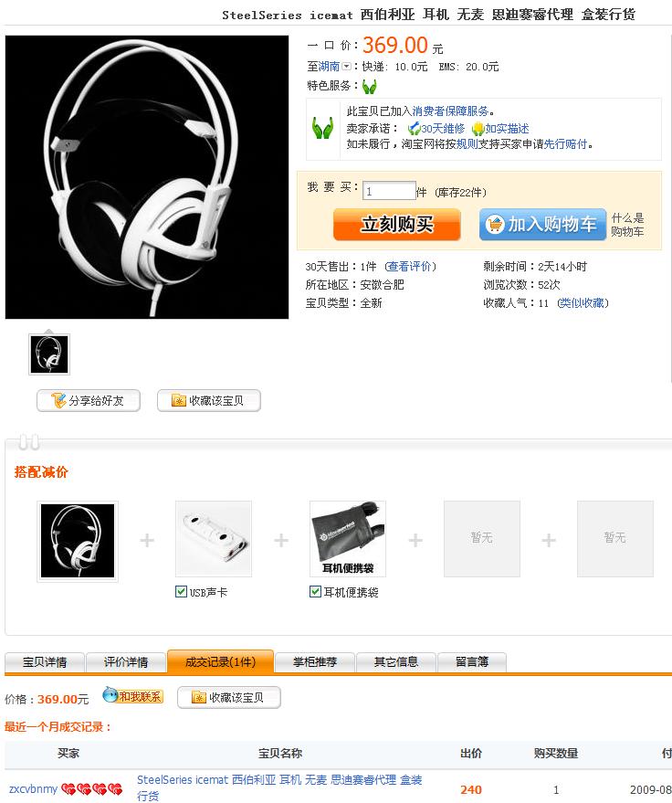672x803 pixels.
Task: Click the 和我联系 chat icon
Action: (132, 695)
